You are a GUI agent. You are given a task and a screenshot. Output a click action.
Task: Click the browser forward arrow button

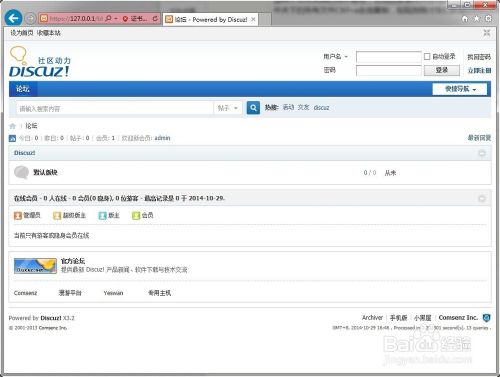coord(31,18)
